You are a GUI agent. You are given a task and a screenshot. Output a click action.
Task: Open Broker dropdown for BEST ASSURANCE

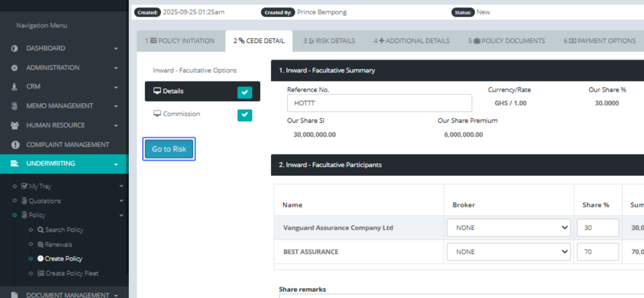coord(508,252)
